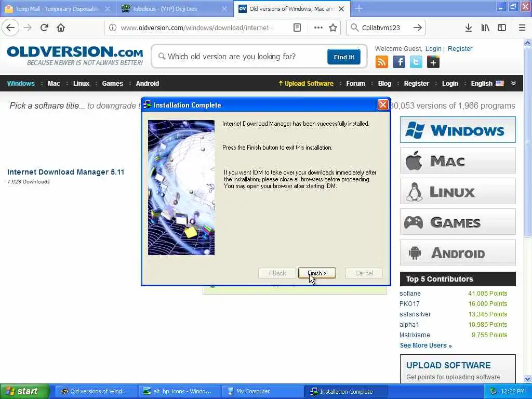
Task: Open safarisilver contributor profile
Action: [415, 314]
